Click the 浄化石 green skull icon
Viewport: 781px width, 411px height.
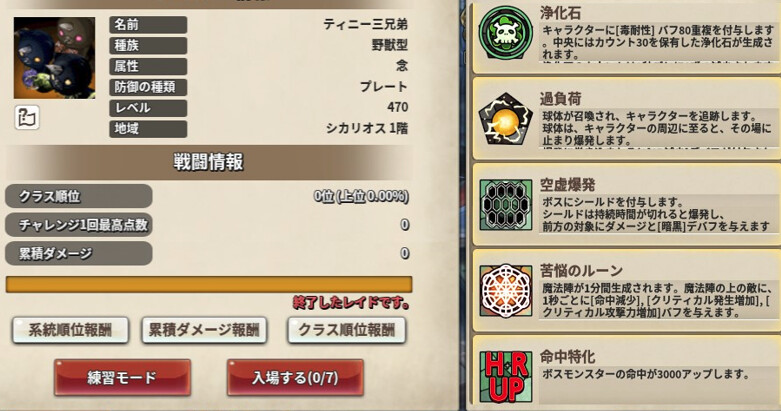tap(506, 33)
